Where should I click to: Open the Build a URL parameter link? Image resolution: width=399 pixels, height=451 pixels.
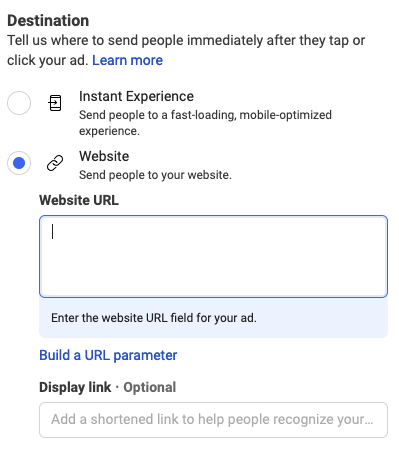(x=108, y=355)
